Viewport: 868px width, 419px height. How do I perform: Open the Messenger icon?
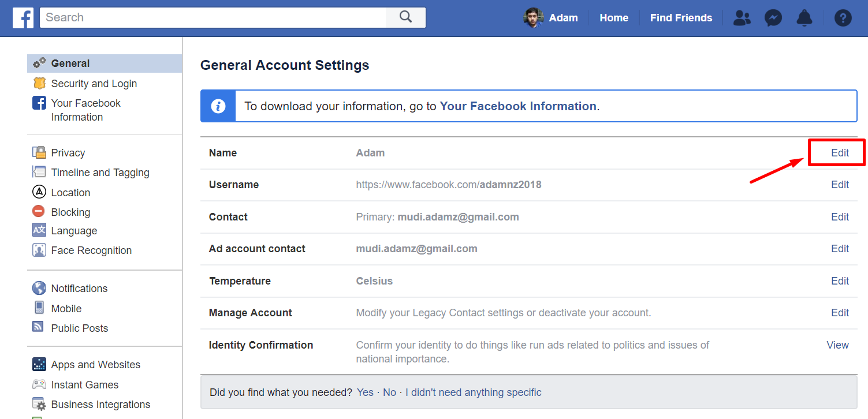click(x=773, y=18)
